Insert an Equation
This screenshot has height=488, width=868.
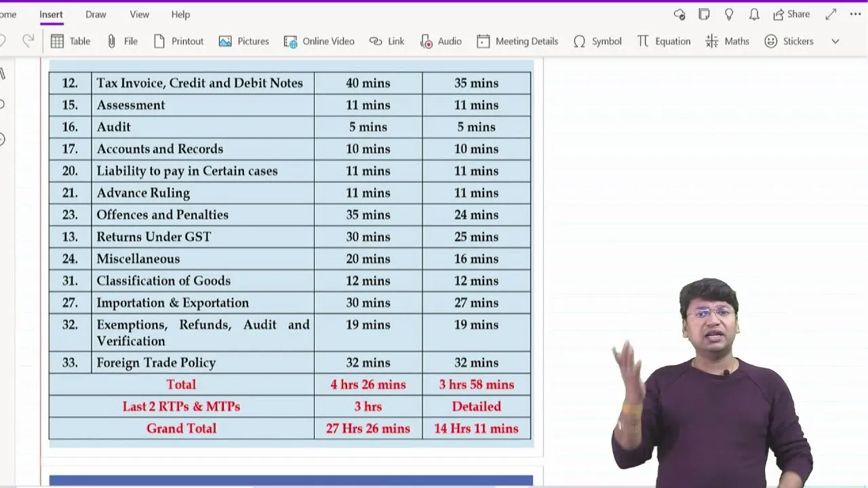663,41
